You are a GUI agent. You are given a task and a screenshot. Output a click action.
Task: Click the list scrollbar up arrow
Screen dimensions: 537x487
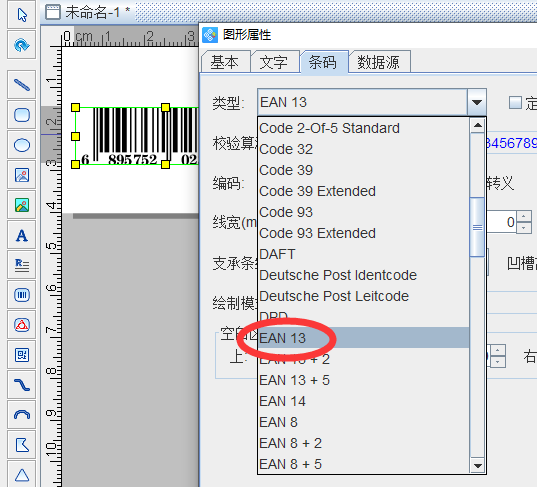coord(477,126)
